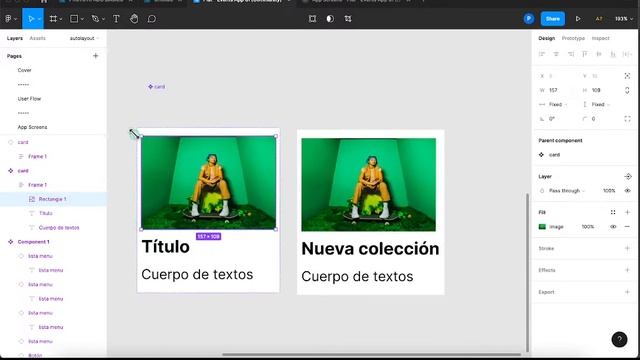Viewport: 640px width, 360px height.
Task: Click the layer opacity 100% field
Action: coord(609,191)
